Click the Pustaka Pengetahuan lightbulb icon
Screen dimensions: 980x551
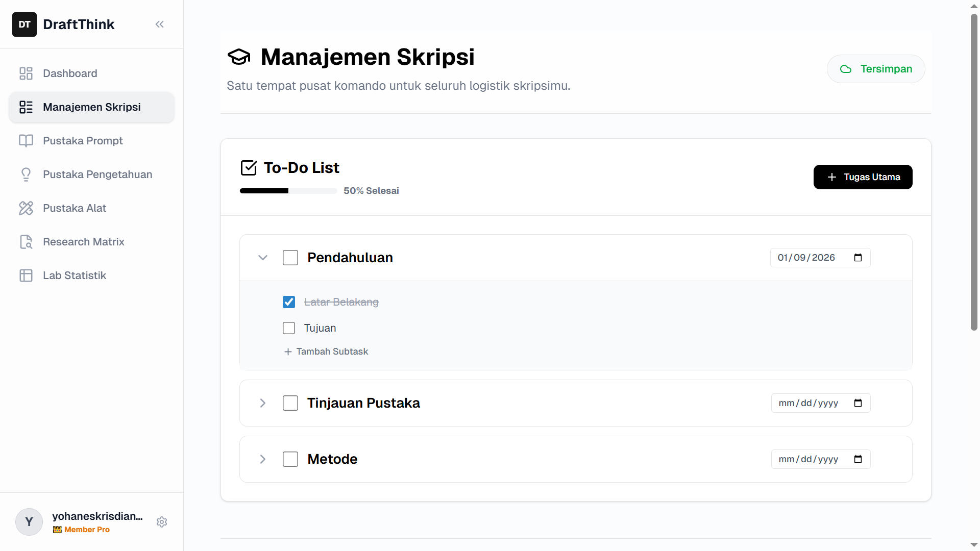point(26,174)
